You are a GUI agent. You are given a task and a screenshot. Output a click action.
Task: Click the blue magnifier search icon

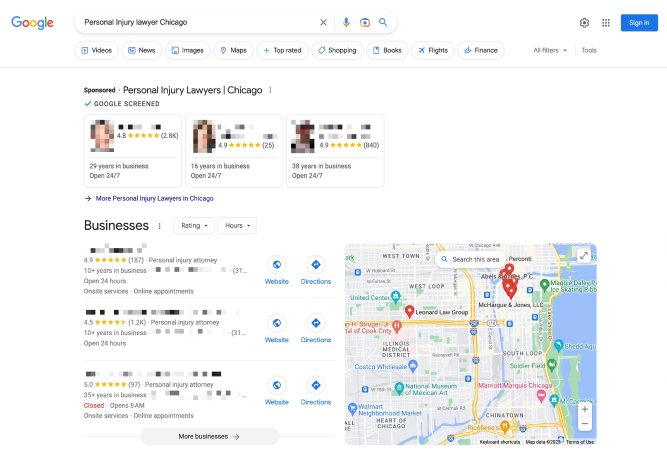click(383, 22)
